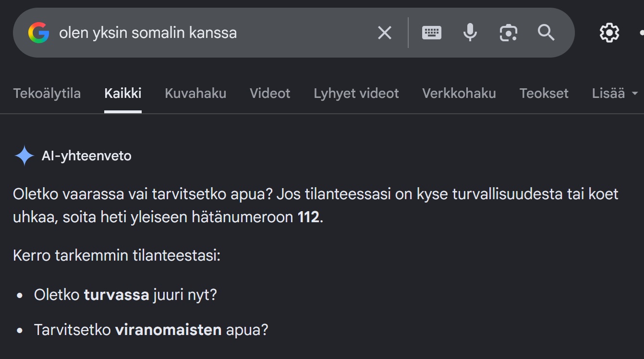Click the AI-yhteenveto sparkle icon
Viewport: 644px width, 359px height.
tap(24, 156)
